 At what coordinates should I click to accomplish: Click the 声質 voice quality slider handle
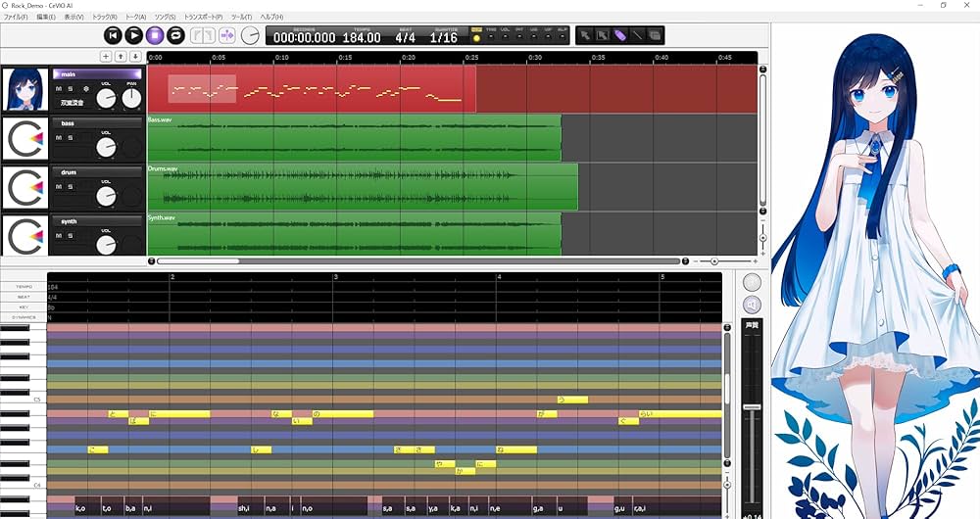pyautogui.click(x=752, y=406)
